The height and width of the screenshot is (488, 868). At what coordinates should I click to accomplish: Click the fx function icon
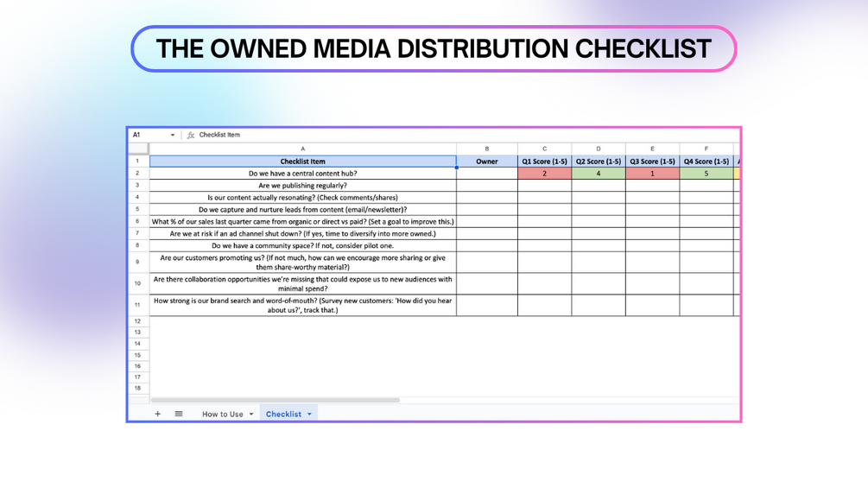[x=190, y=135]
